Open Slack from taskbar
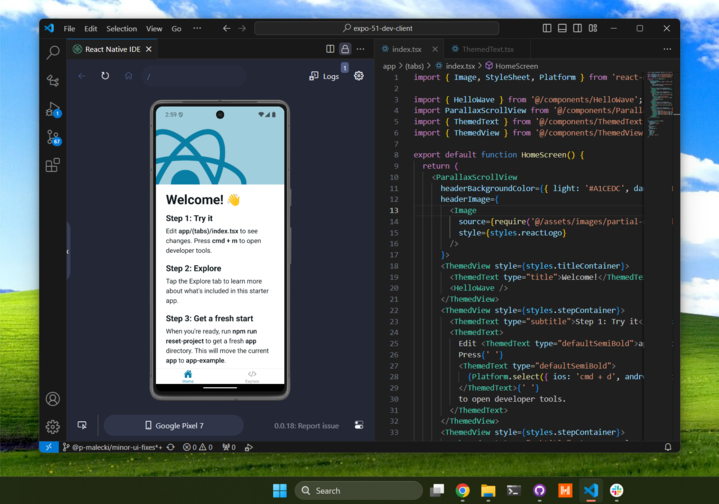 pos(617,491)
